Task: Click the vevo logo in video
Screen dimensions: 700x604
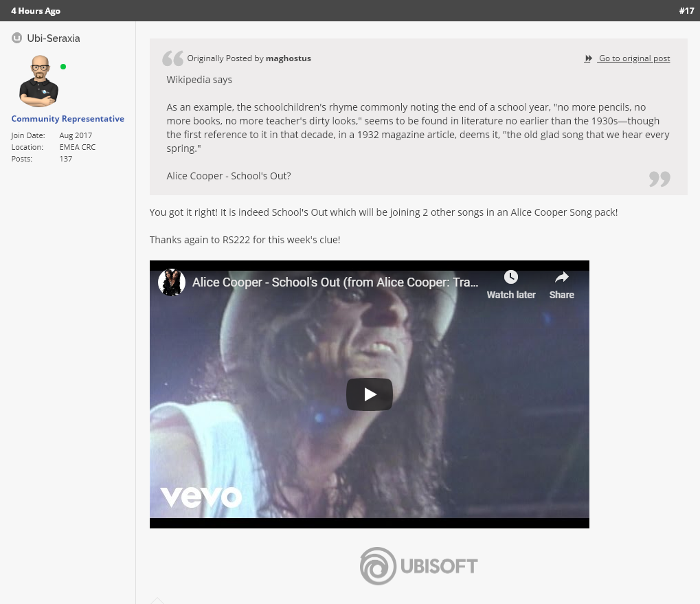Action: (201, 497)
